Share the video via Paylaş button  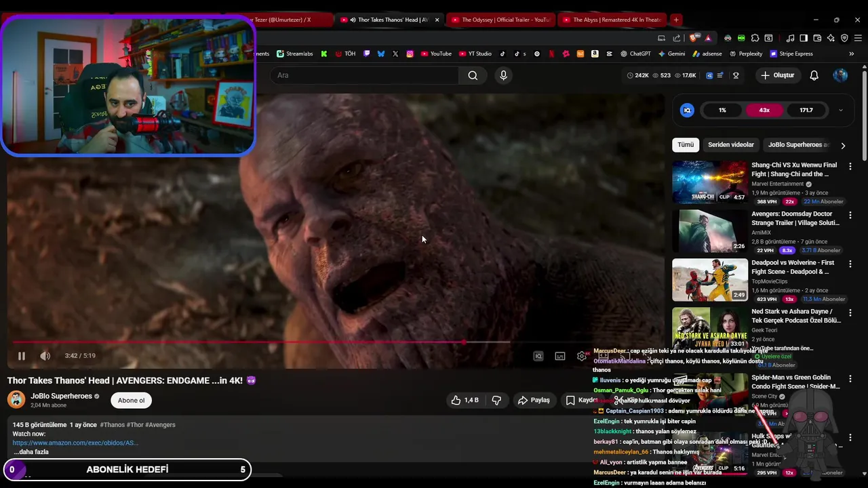[x=534, y=401]
